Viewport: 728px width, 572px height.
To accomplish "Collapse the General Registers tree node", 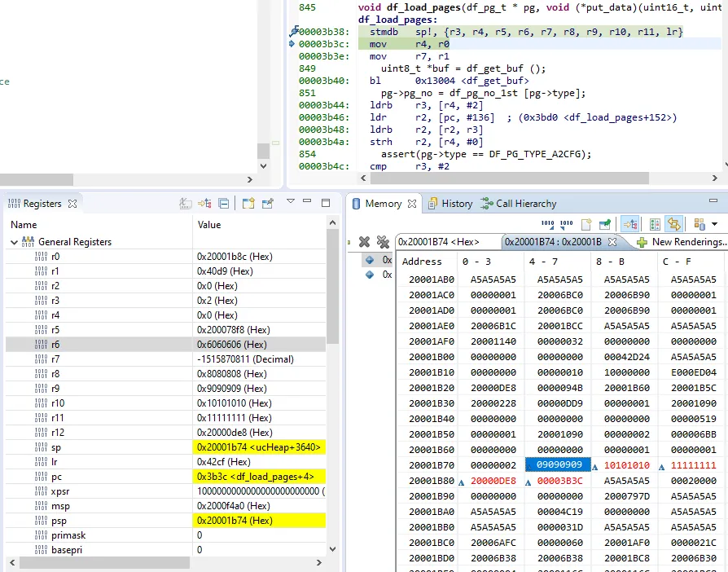I will coord(14,242).
